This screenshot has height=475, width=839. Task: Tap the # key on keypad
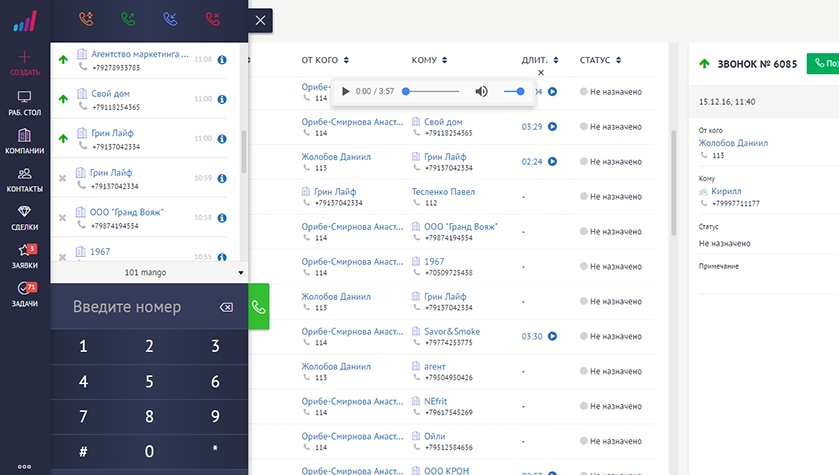(83, 451)
